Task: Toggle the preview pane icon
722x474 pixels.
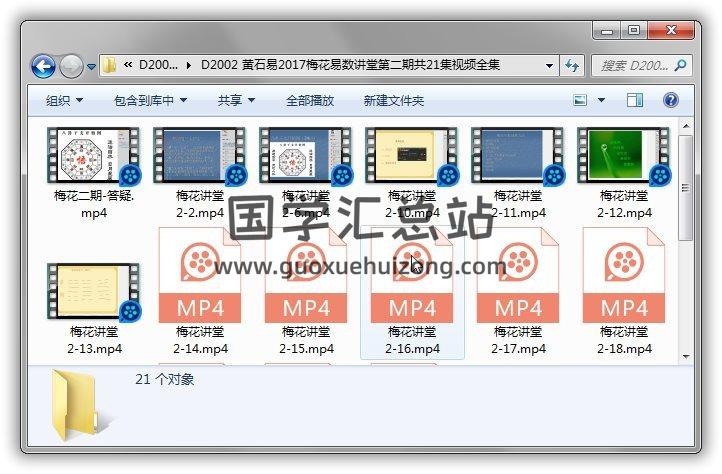Action: 635,100
